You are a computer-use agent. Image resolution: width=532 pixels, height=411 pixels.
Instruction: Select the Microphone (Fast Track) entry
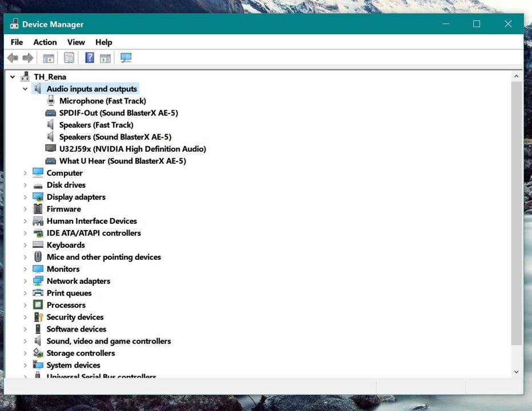point(103,101)
